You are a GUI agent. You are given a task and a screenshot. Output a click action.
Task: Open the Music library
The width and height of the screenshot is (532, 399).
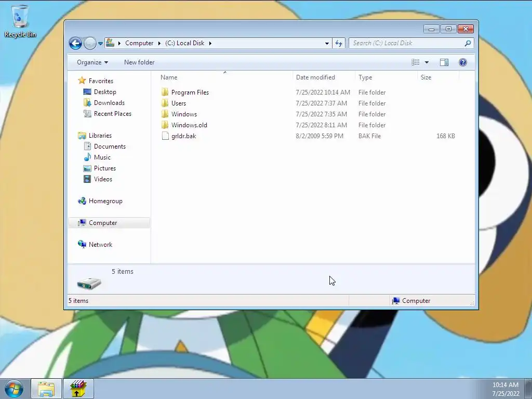tap(102, 157)
